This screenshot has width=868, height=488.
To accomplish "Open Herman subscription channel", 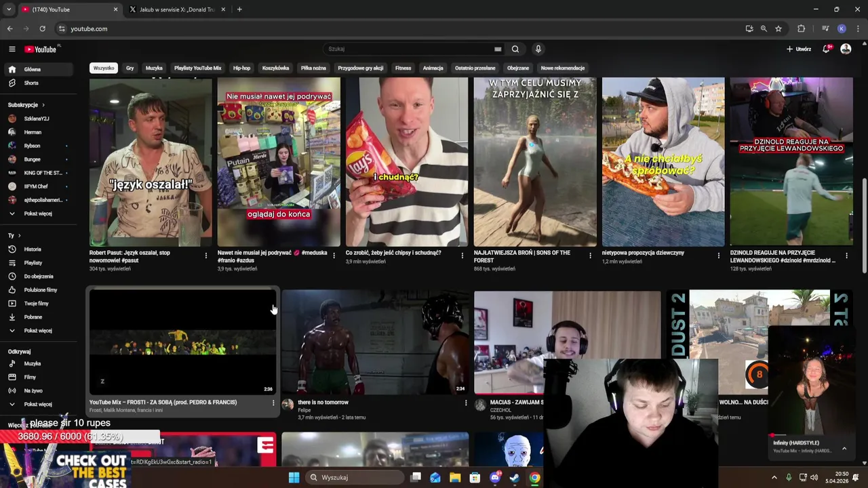I will (x=37, y=132).
